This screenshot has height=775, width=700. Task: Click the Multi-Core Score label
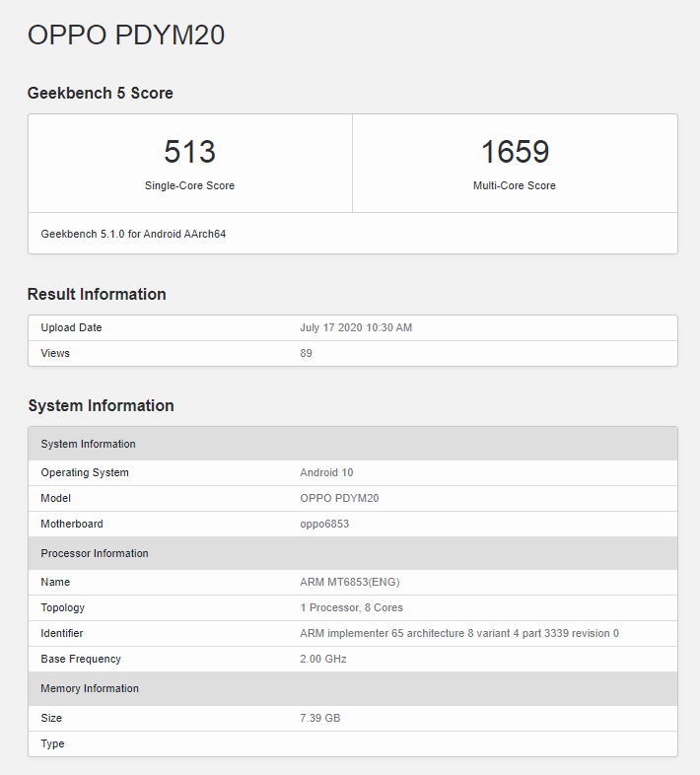(x=515, y=185)
